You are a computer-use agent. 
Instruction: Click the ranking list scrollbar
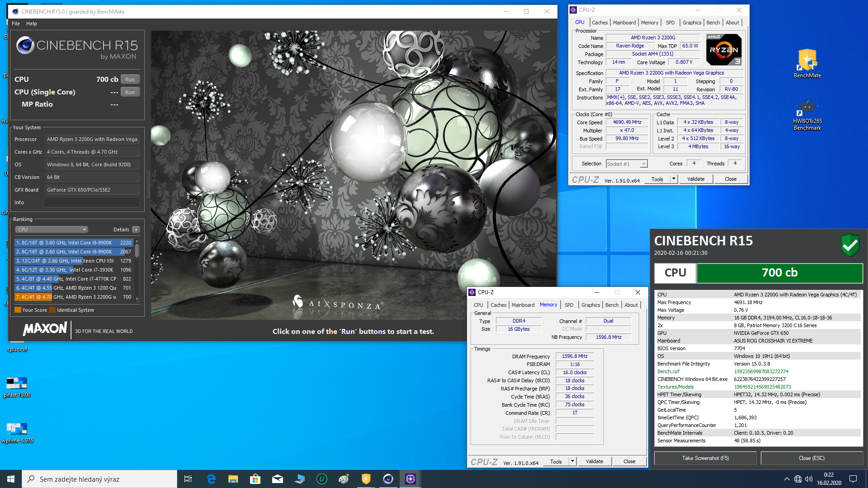137,270
